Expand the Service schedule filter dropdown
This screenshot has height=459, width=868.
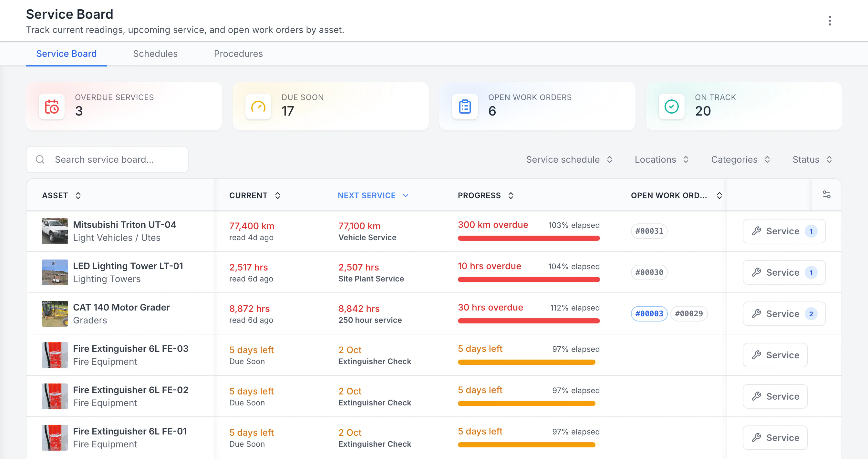coord(569,159)
